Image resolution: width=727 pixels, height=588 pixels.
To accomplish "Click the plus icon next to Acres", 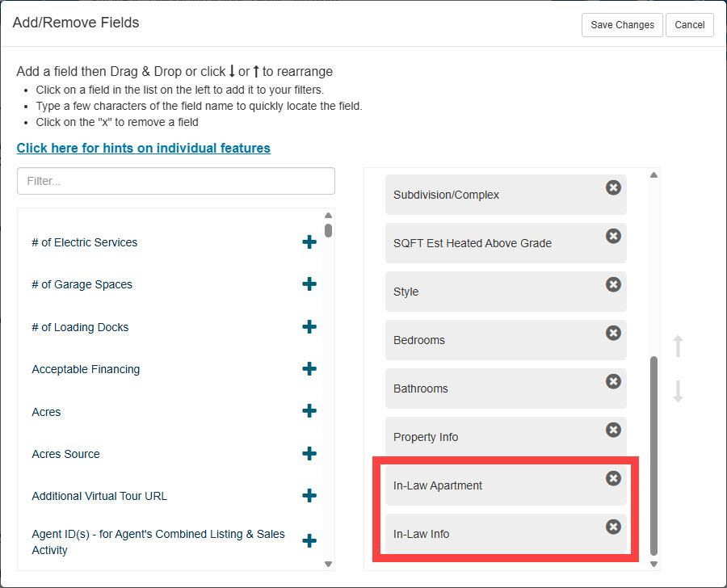I will click(x=309, y=411).
